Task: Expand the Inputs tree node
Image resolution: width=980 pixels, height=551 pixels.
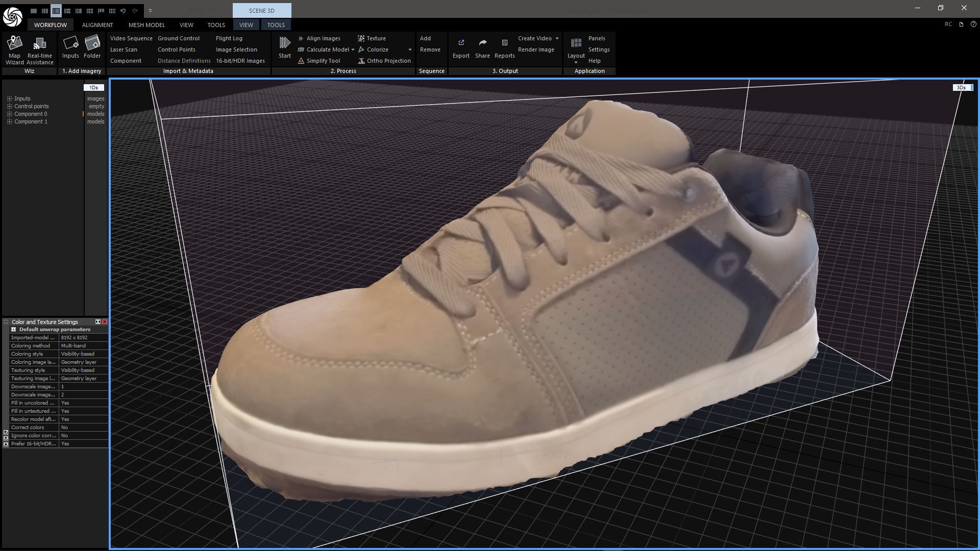Action: click(x=9, y=99)
